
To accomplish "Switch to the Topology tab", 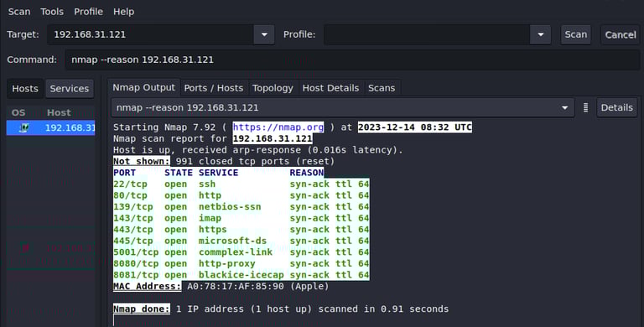I will (273, 88).
